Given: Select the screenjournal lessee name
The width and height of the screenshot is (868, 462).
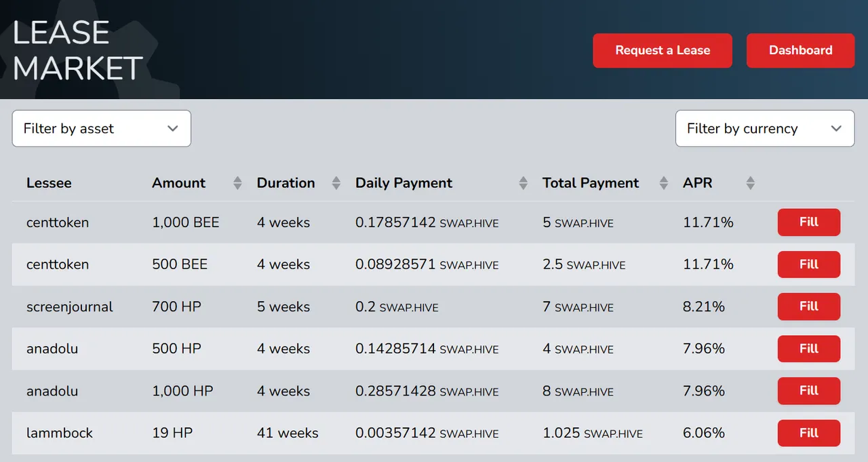Looking at the screenshot, I should (x=70, y=307).
